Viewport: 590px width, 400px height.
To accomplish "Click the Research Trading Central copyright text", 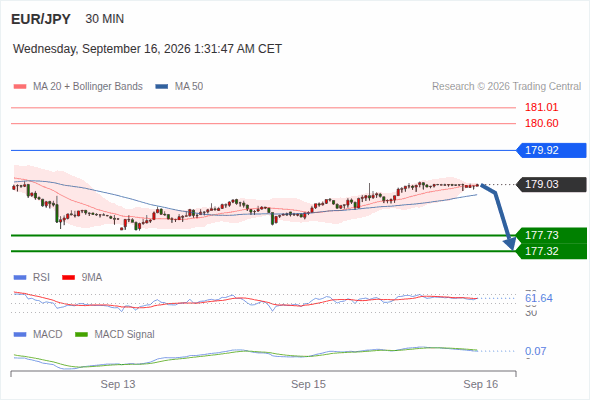I will tap(506, 87).
